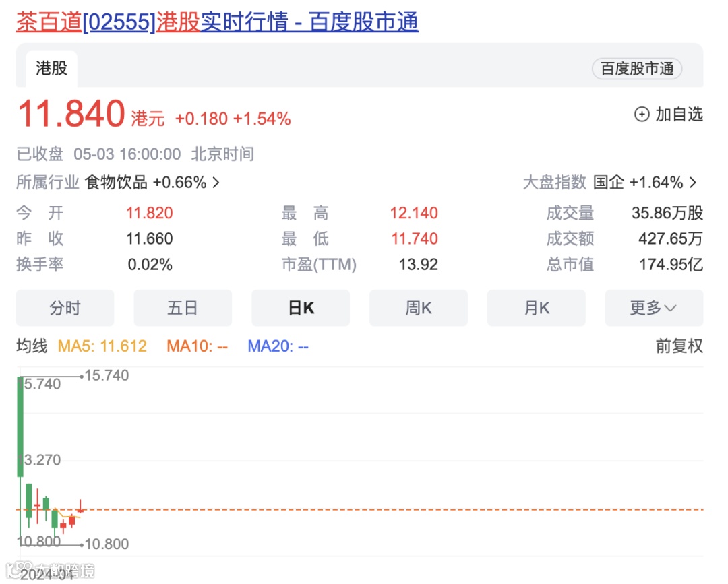Select the 月K chart tab
Viewport: 728px width, 584px height.
537,308
